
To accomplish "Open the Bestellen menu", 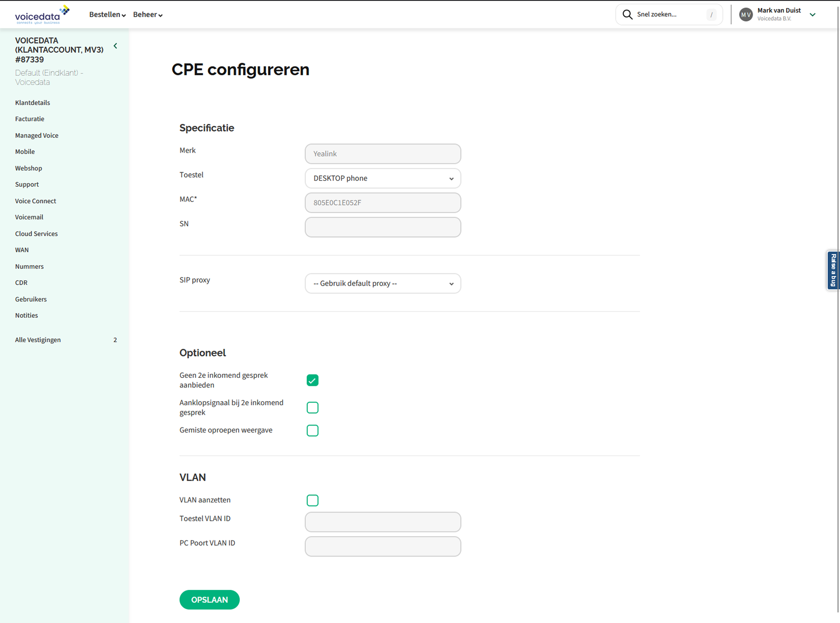I will click(x=107, y=15).
